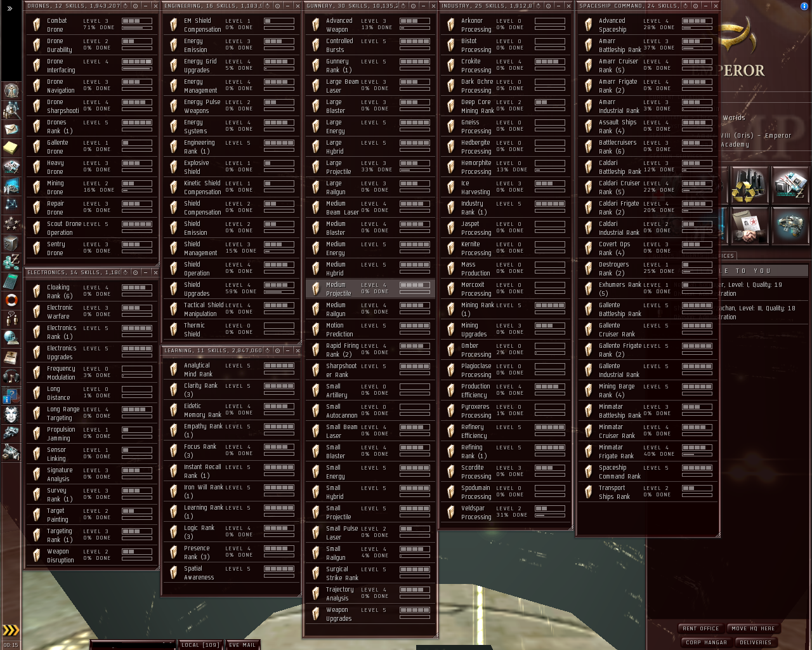Click the Combat Drone level bar
The height and width of the screenshot is (650, 812).
click(136, 21)
